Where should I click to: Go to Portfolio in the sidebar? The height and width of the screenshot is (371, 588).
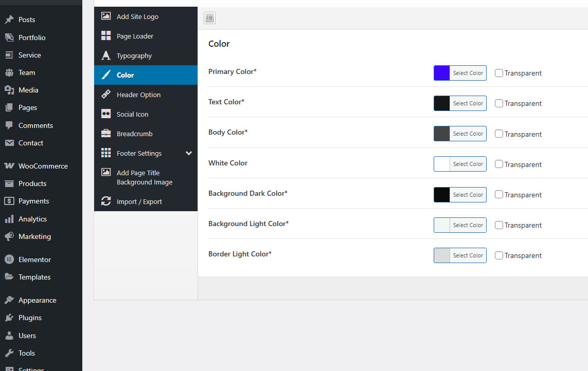coord(32,38)
